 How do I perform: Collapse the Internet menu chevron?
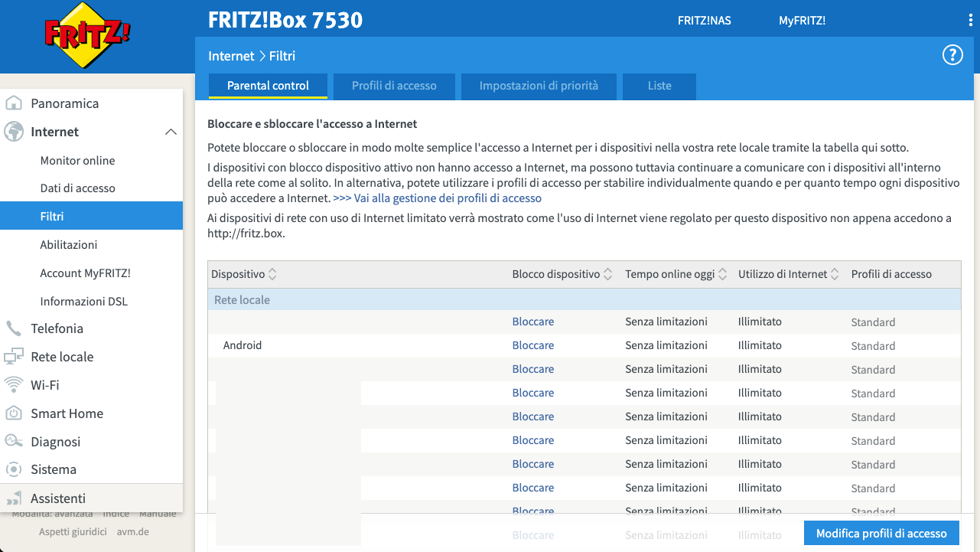(171, 132)
